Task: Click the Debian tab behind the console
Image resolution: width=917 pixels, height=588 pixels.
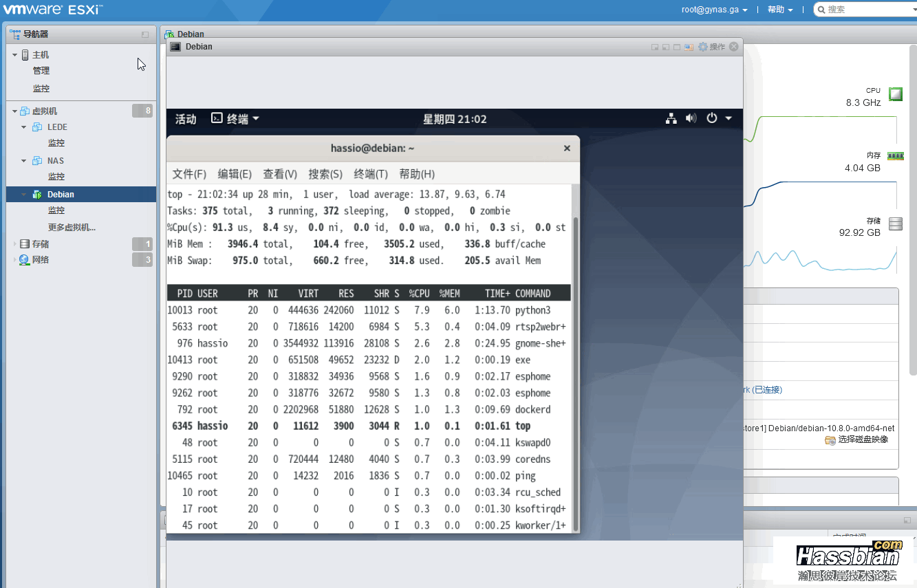Action: [x=184, y=34]
